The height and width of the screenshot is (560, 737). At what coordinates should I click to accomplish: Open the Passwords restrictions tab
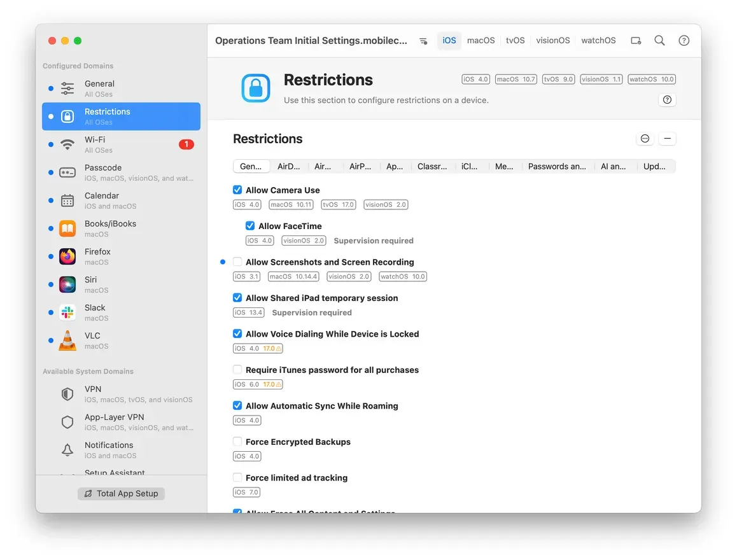click(557, 166)
